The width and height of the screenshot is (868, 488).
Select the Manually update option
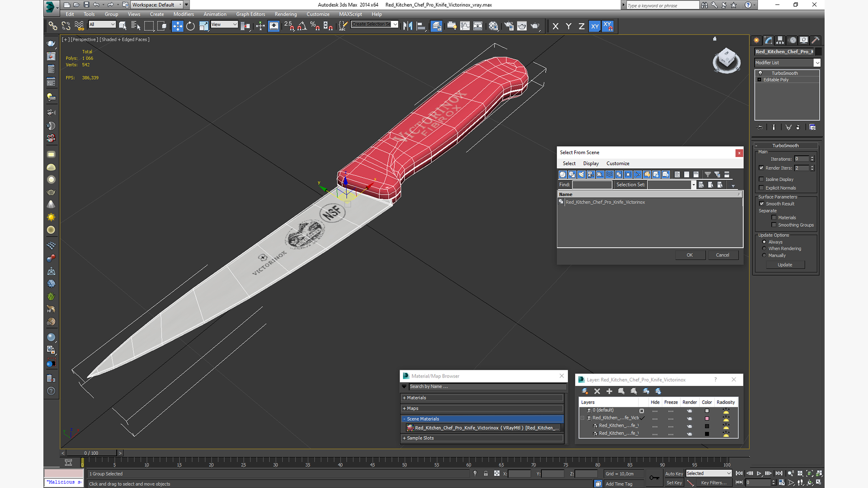click(x=764, y=255)
